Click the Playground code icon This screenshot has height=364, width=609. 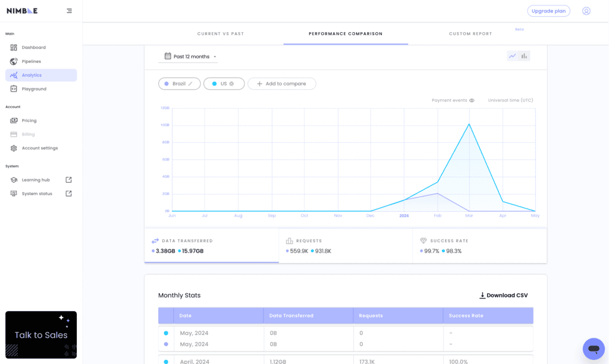pos(14,89)
